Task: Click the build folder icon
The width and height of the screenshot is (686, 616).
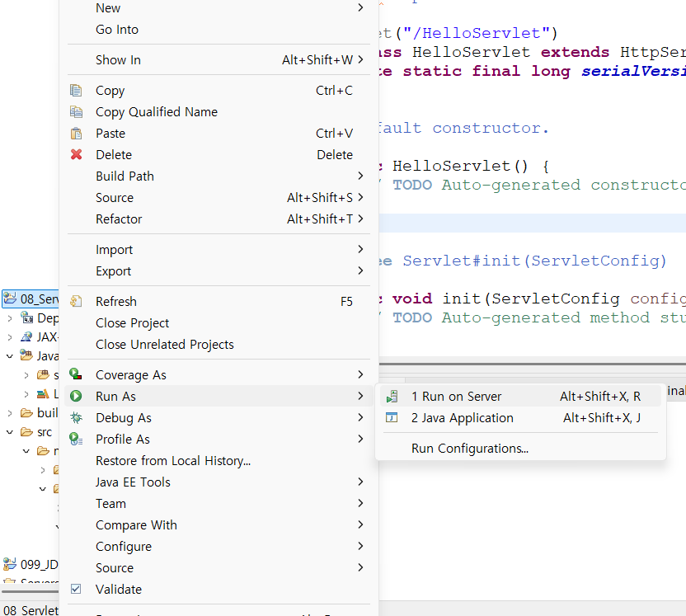Action: 26,412
